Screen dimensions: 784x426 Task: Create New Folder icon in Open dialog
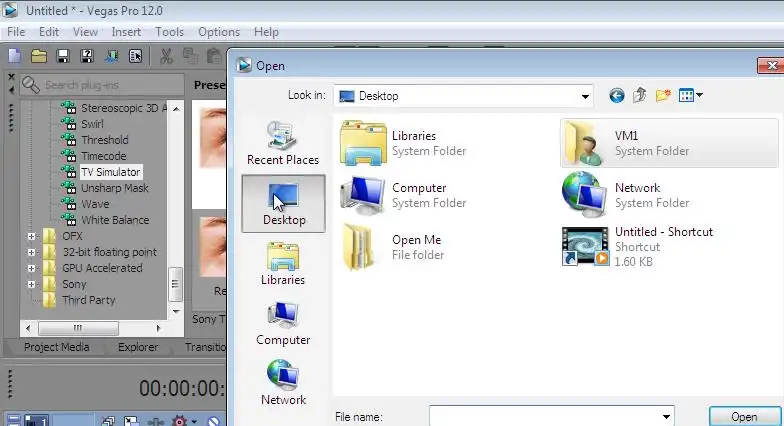click(x=663, y=95)
